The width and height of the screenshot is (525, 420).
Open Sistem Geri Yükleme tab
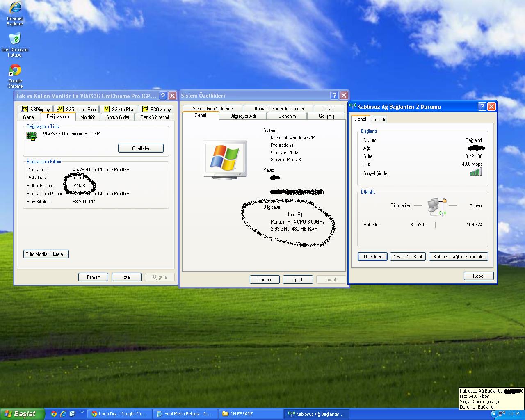click(x=212, y=109)
